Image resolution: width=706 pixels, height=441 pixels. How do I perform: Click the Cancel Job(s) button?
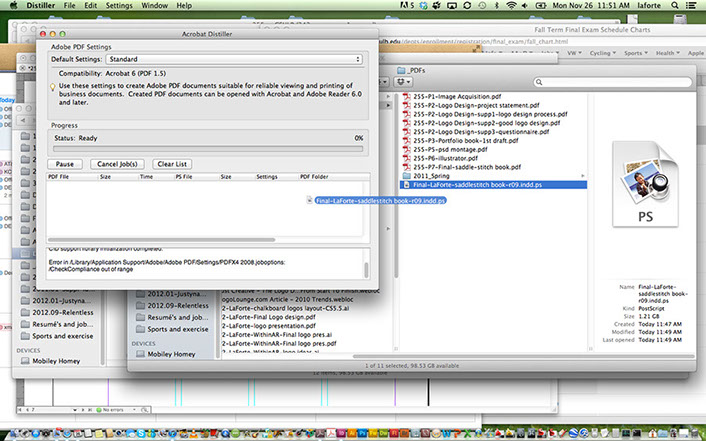click(x=117, y=164)
